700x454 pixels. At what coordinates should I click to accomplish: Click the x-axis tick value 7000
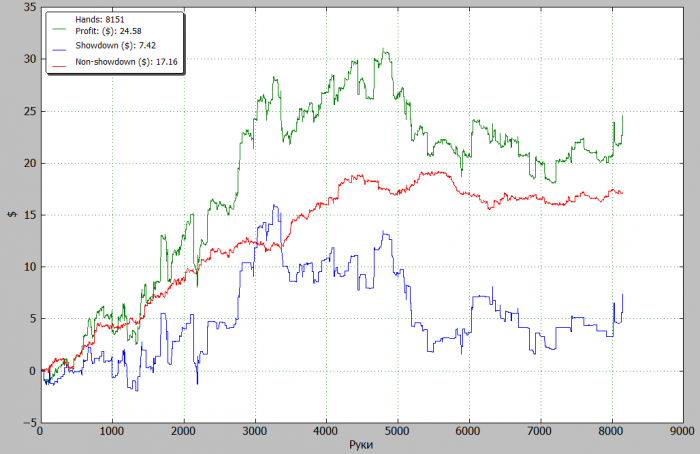pyautogui.click(x=540, y=431)
